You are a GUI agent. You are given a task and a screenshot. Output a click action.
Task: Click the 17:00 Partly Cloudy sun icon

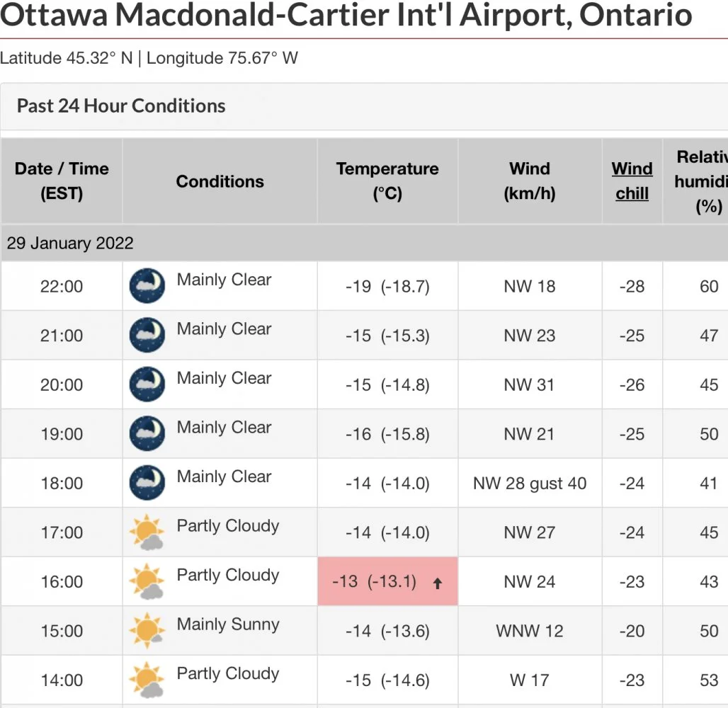pos(147,532)
